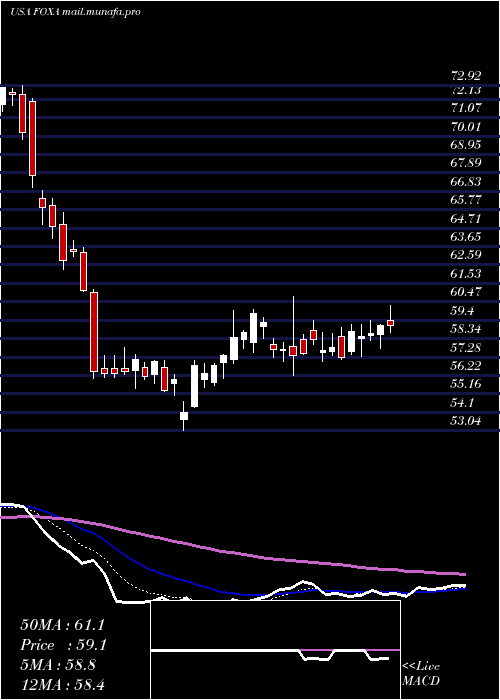Click the 55.16 price axis label
500x700 pixels.
point(466,385)
